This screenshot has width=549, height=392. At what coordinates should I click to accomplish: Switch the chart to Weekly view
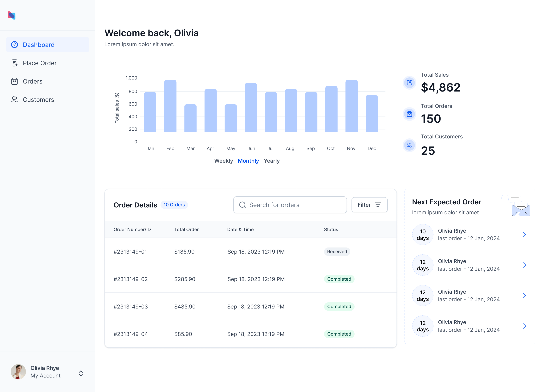coord(223,161)
